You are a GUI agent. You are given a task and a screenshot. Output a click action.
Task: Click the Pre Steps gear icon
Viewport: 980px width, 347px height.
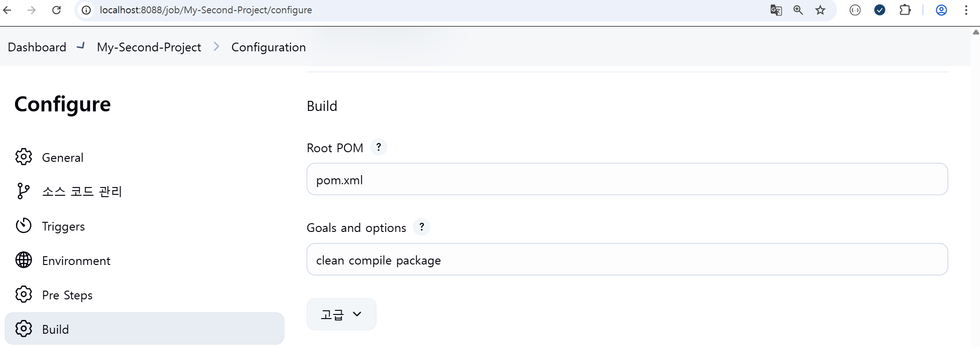23,294
